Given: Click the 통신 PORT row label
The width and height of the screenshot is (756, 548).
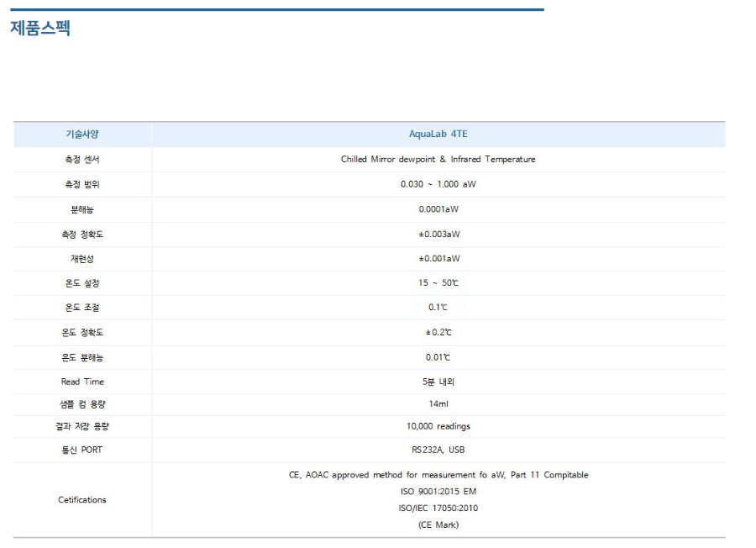Looking at the screenshot, I should [x=82, y=450].
